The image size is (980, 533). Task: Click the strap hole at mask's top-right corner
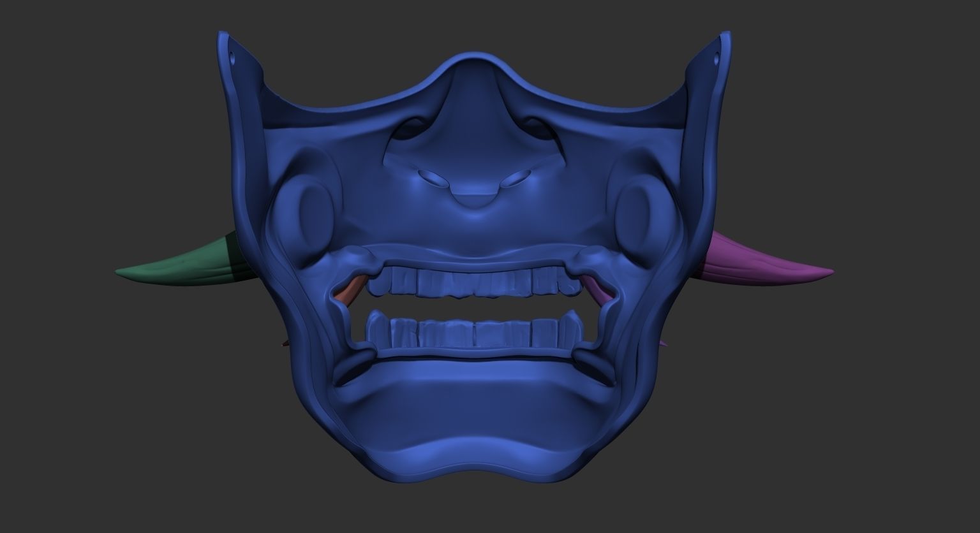coord(716,58)
